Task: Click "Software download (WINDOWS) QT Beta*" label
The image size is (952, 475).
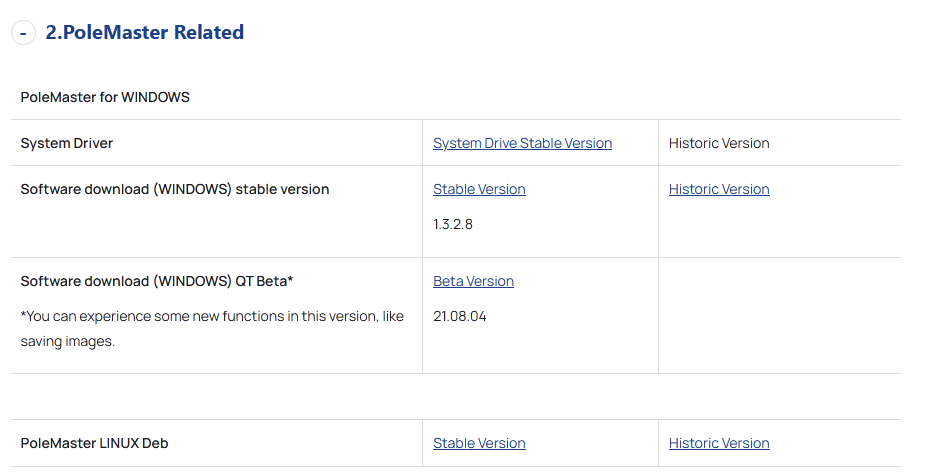Action: [x=157, y=281]
